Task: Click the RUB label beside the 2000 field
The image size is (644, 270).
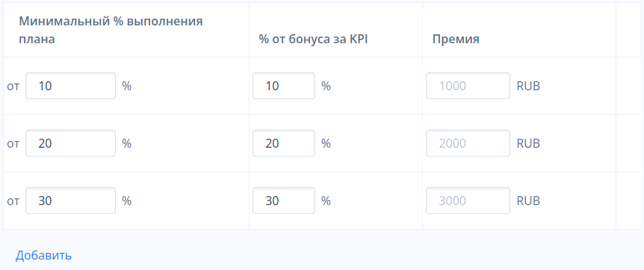Action: tap(528, 144)
